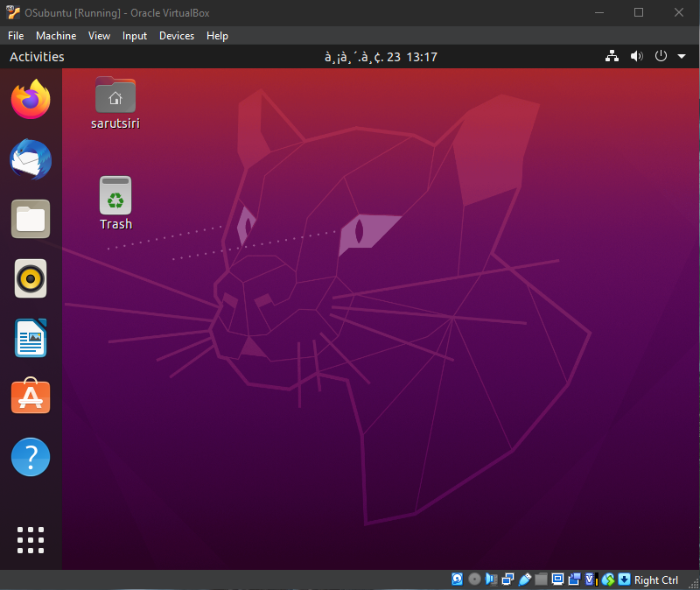The width and height of the screenshot is (700, 590).
Task: Open the Help icon in the dock
Action: pyautogui.click(x=31, y=457)
